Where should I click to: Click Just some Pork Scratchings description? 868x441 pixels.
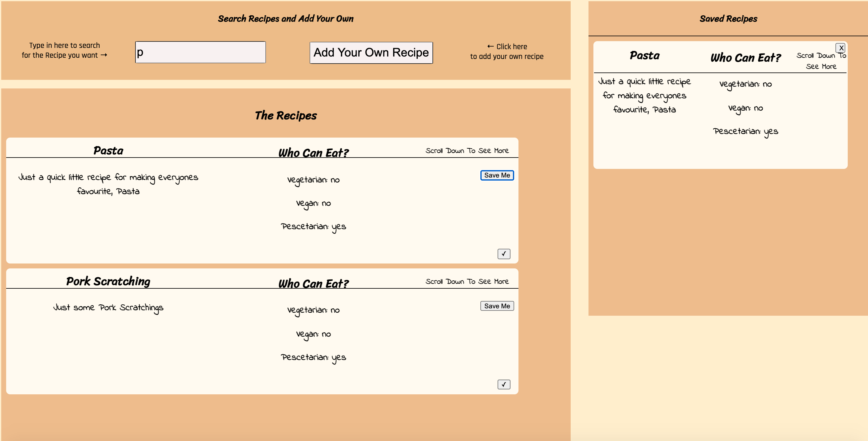(108, 308)
